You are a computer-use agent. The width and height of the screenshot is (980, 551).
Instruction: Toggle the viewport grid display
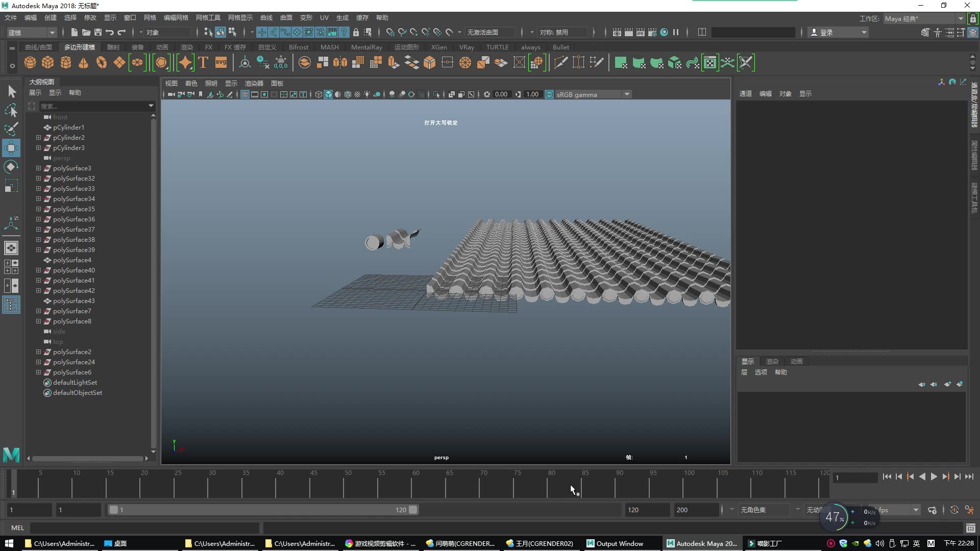coord(245,94)
